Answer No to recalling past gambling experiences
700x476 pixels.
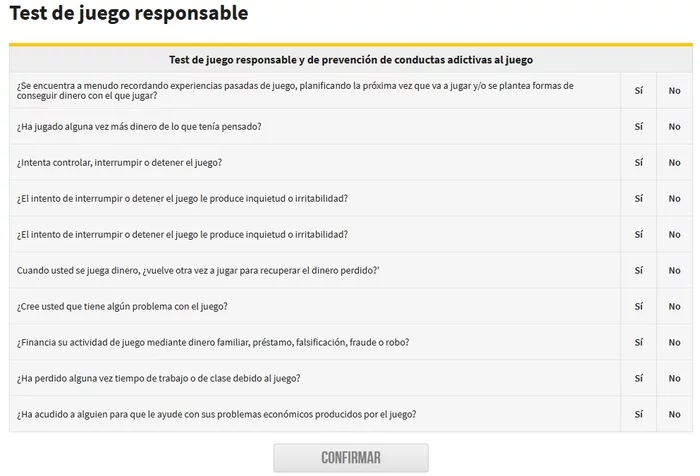tap(674, 91)
